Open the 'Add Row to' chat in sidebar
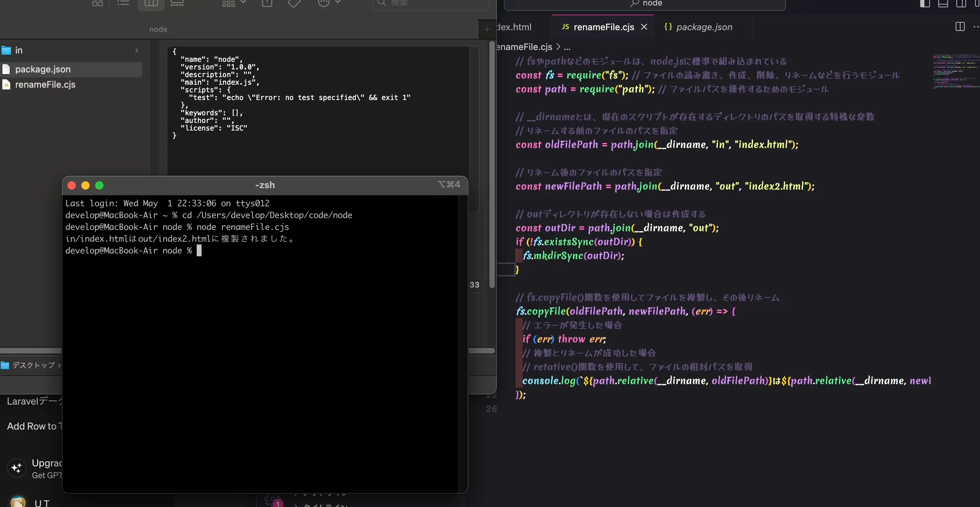 click(34, 426)
